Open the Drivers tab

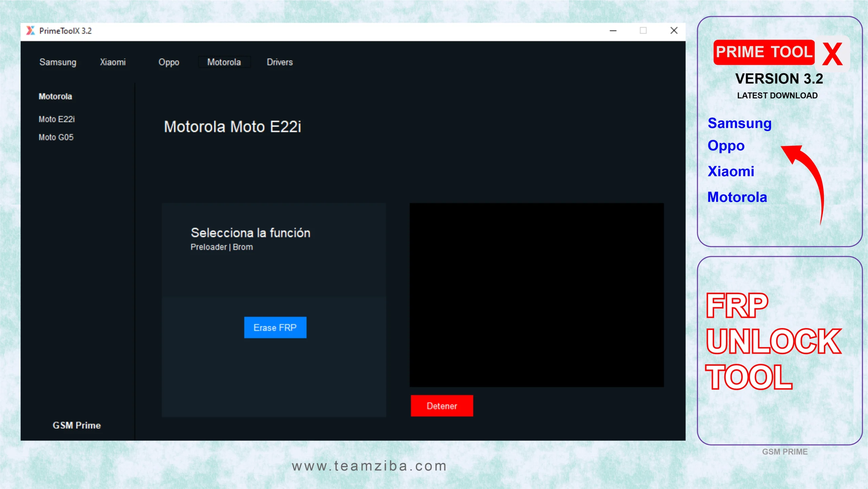(280, 62)
